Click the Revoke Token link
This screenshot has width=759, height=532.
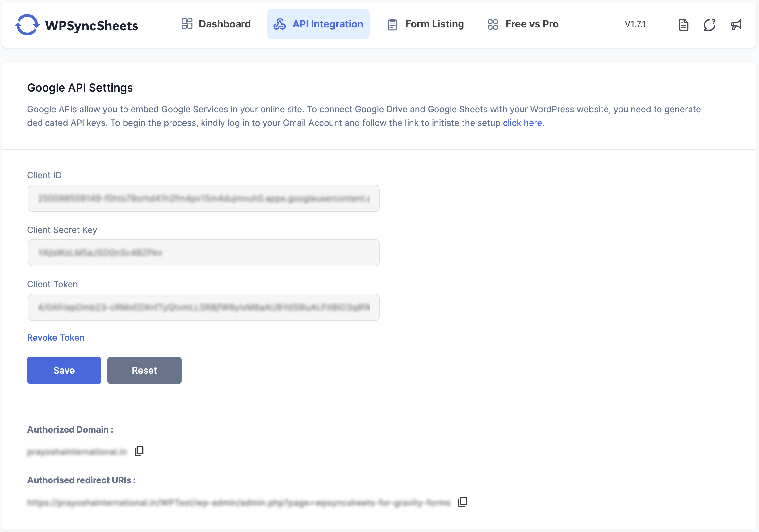click(56, 338)
